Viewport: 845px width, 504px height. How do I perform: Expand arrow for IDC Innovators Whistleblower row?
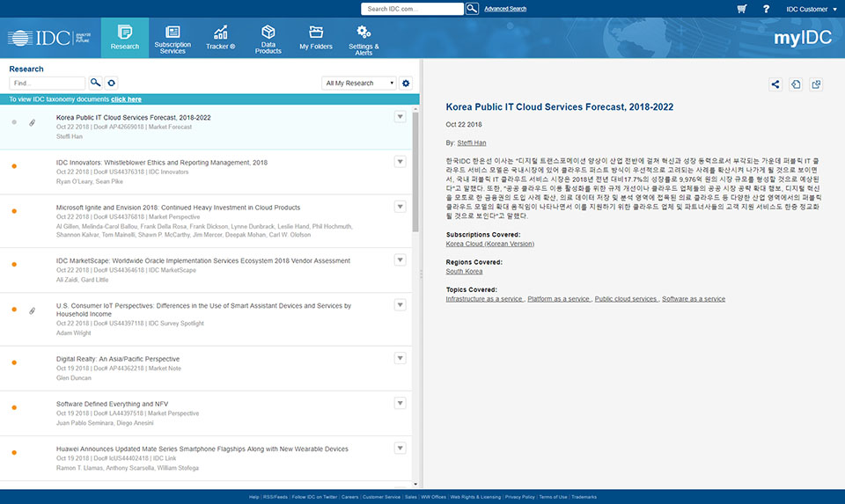[400, 162]
